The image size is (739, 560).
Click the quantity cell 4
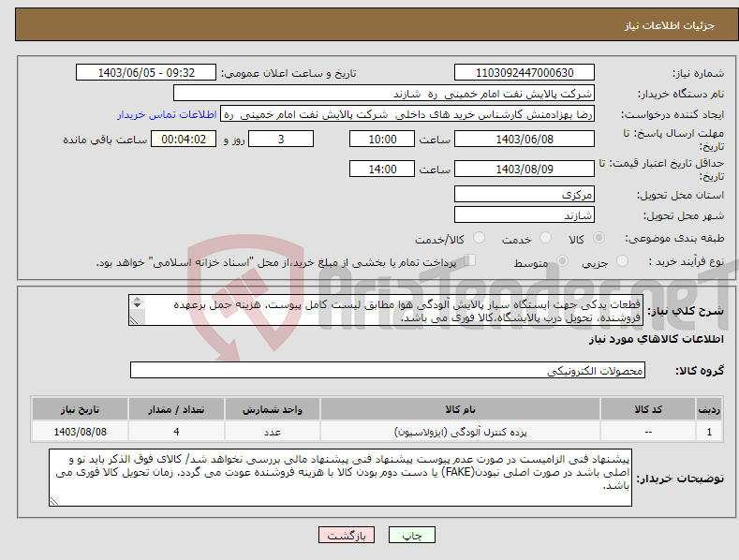click(176, 432)
